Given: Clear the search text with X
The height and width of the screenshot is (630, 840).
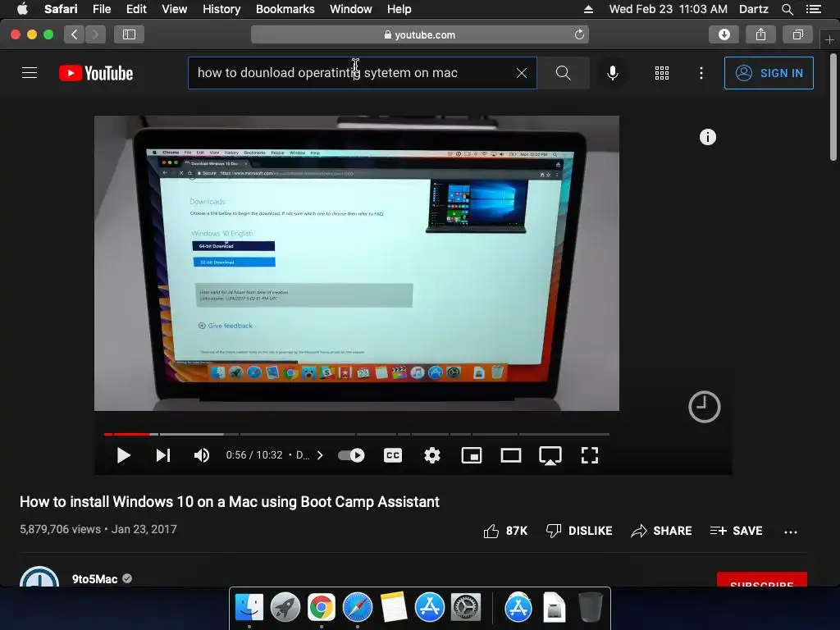Looking at the screenshot, I should click(521, 73).
